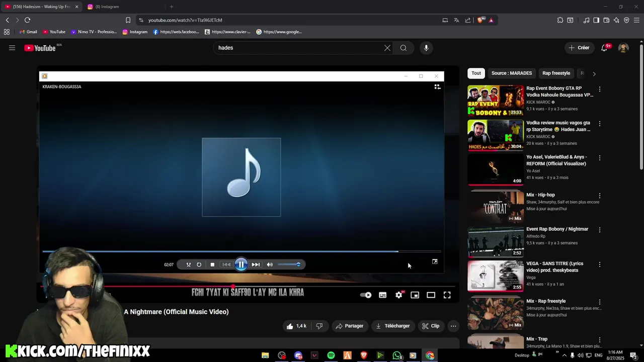Toggle YouTube autoplay switch
This screenshot has height=362, width=644.
(366, 295)
